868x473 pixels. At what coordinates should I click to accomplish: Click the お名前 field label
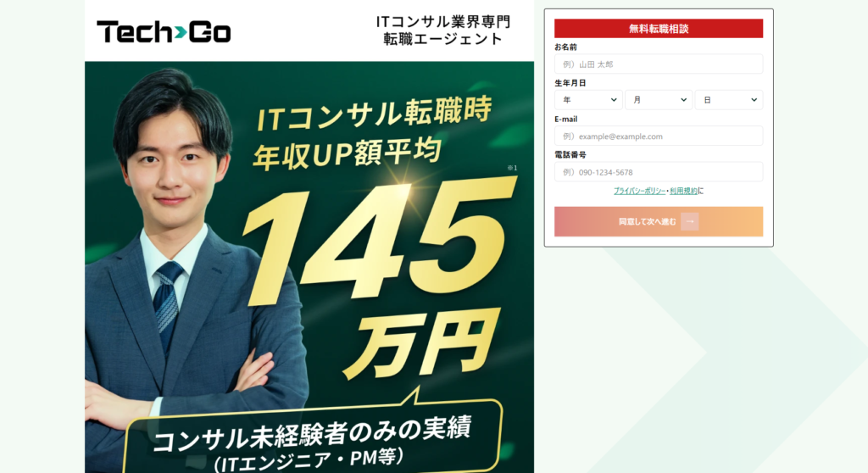(565, 47)
